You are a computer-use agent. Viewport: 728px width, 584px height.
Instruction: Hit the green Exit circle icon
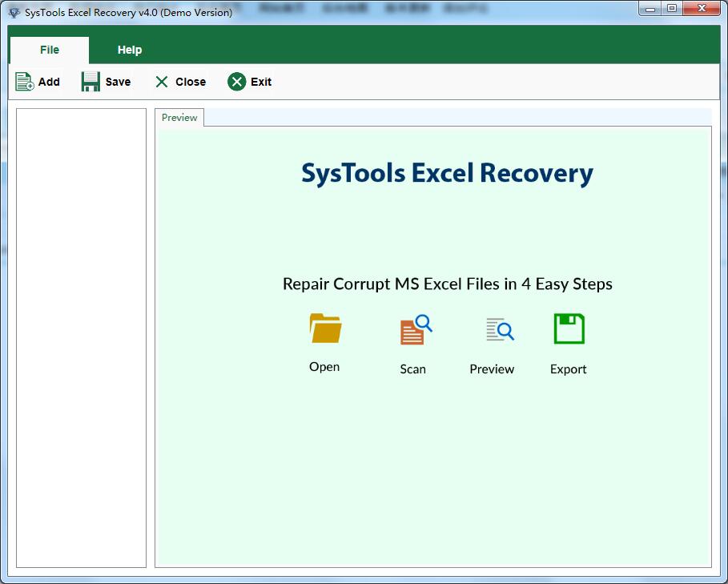coord(236,82)
